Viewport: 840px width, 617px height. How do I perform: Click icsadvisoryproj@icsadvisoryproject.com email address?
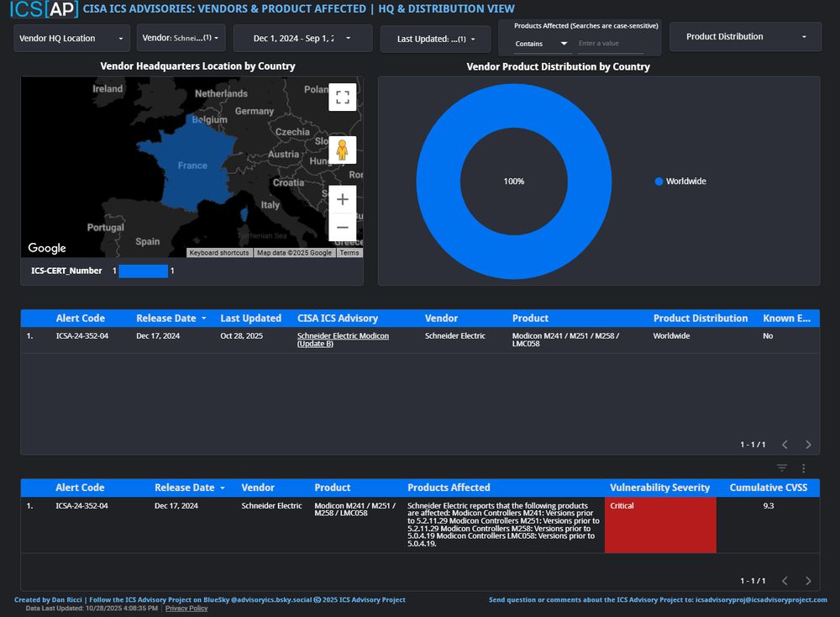pyautogui.click(x=761, y=600)
